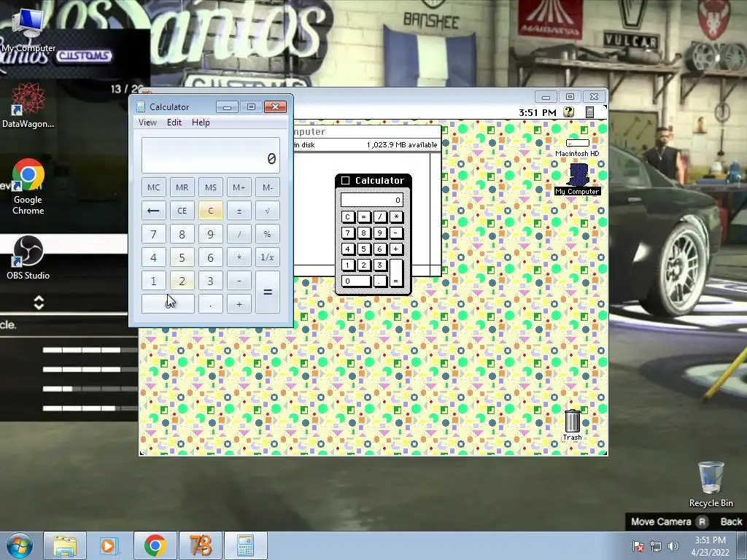Click the Mac Calculator display field
This screenshot has width=747, height=560.
371,200
